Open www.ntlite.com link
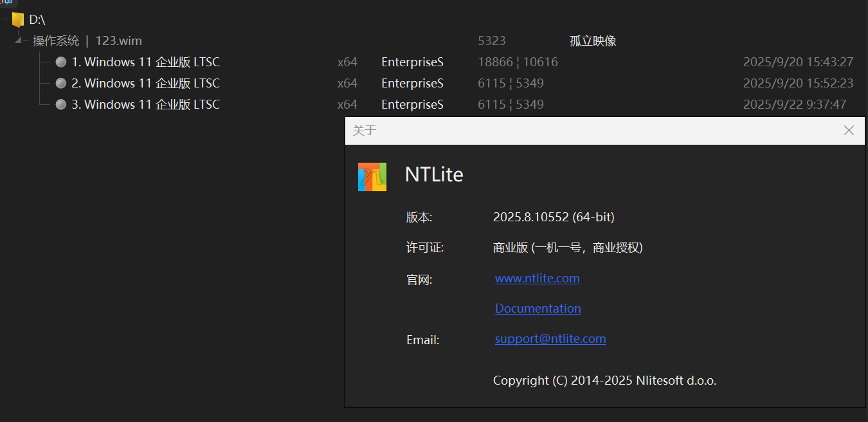The height and width of the screenshot is (422, 868). pyautogui.click(x=538, y=279)
